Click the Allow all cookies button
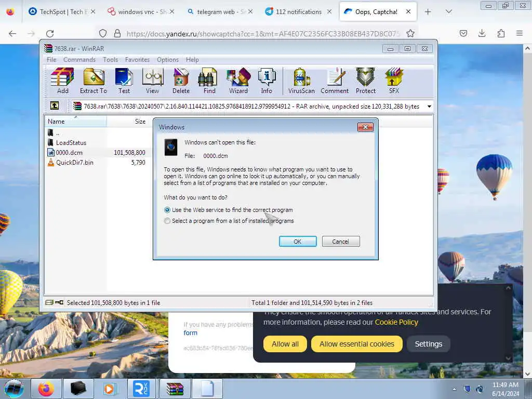Screen dimensions: 532x399 click(x=285, y=344)
